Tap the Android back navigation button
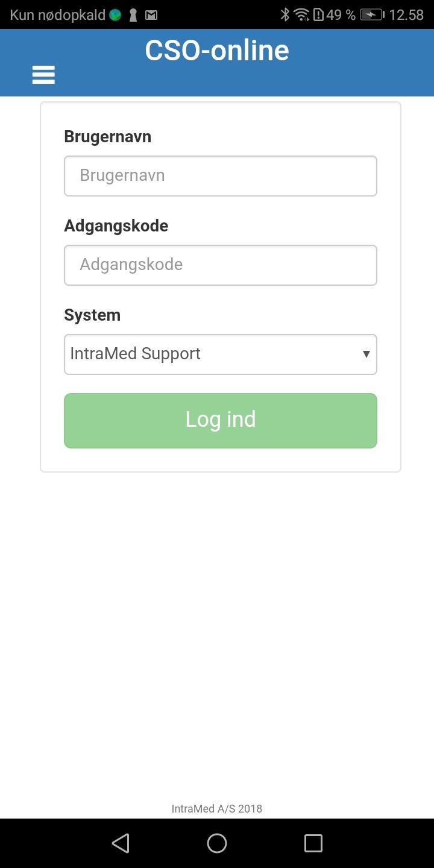 (x=121, y=843)
